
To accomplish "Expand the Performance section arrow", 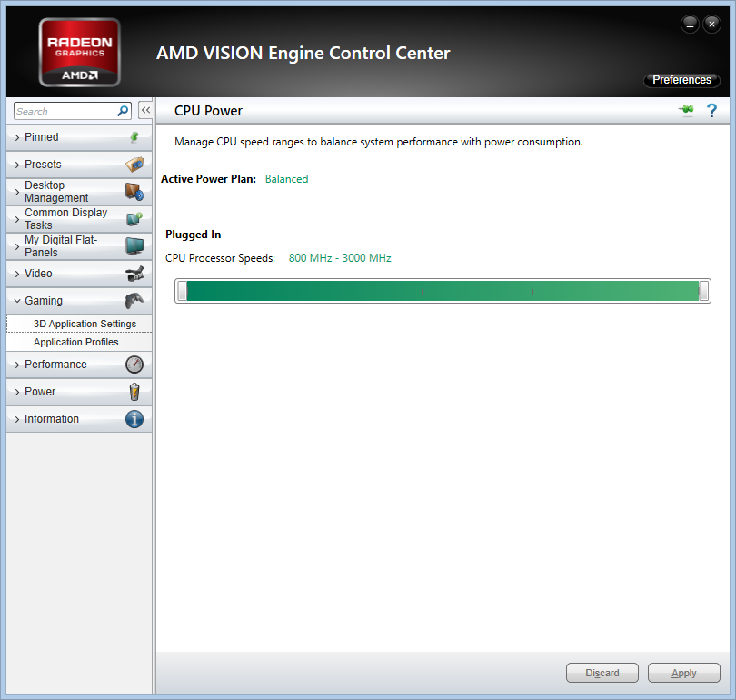I will pyautogui.click(x=17, y=365).
